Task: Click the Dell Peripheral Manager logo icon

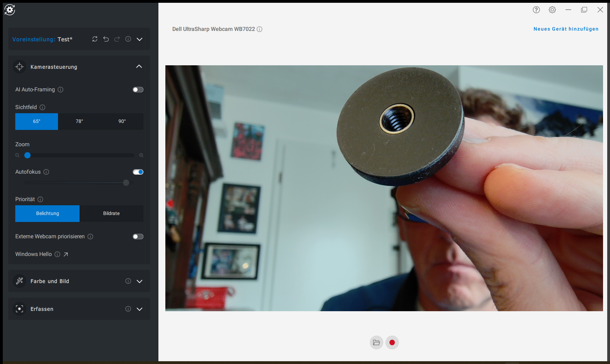Action: [10, 10]
